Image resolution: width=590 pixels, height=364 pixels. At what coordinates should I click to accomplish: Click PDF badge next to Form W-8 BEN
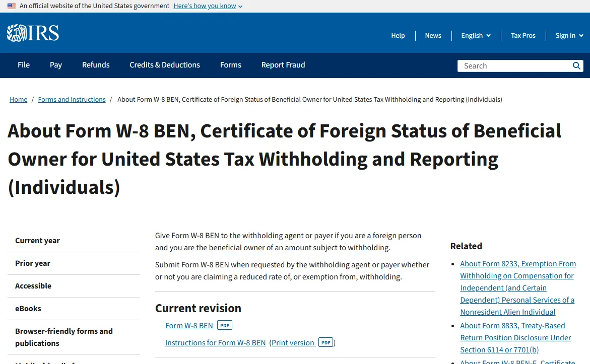[x=225, y=325]
